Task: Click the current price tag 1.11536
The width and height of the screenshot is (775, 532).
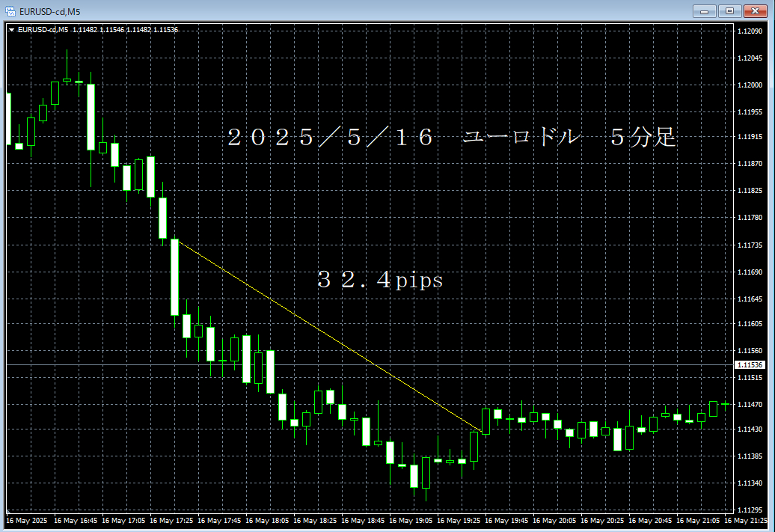Action: [x=750, y=365]
